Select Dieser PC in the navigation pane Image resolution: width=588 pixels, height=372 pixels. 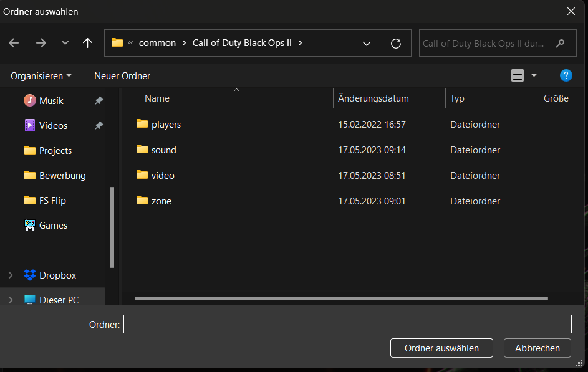point(59,300)
